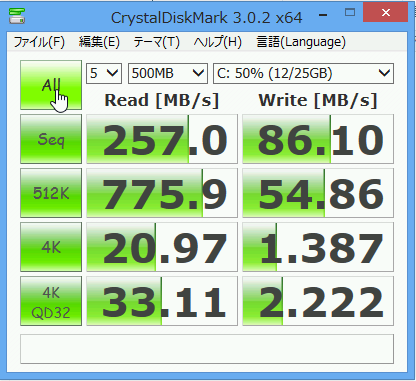Screen dimensions: 416x381
Task: Expand the test count dropdown showing 5
Action: coord(104,73)
